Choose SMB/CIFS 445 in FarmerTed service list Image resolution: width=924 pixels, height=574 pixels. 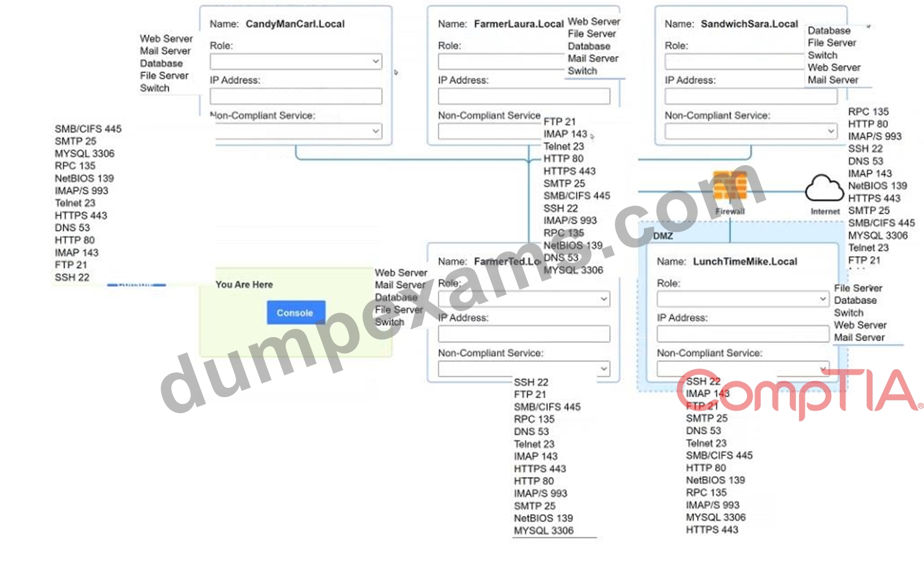click(x=547, y=407)
